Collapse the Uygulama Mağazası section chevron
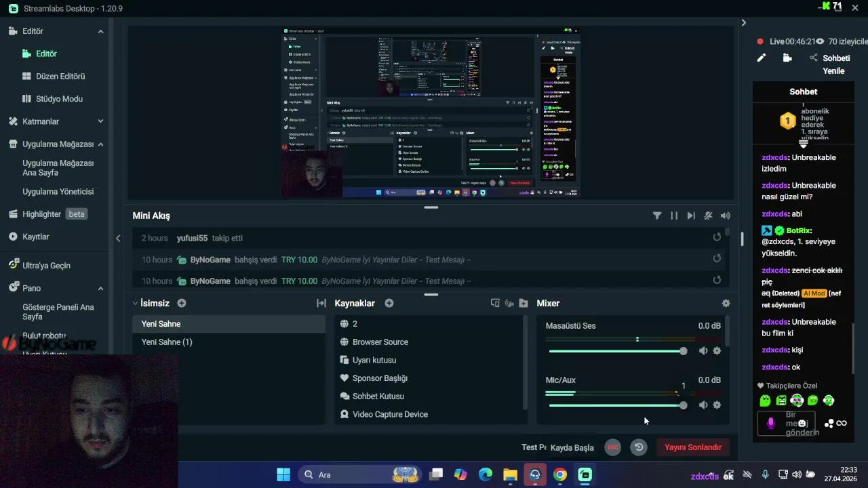The width and height of the screenshot is (868, 488). tap(100, 144)
